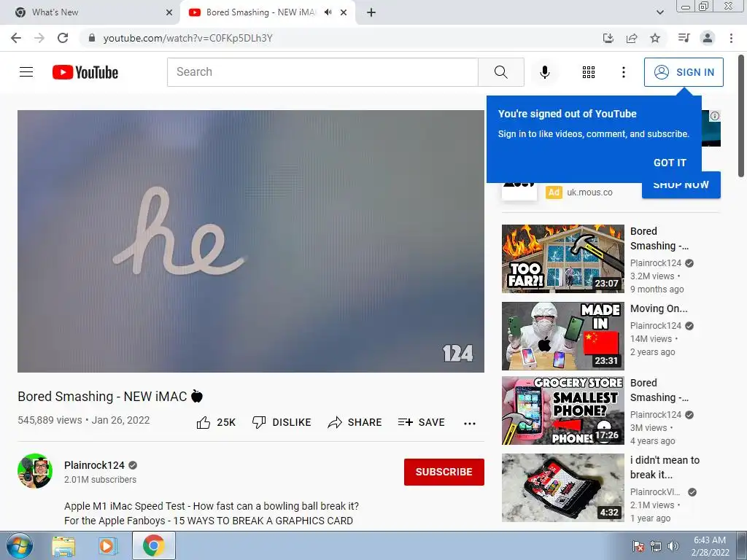Open the TOO FAR?! video thumbnail

tap(562, 259)
